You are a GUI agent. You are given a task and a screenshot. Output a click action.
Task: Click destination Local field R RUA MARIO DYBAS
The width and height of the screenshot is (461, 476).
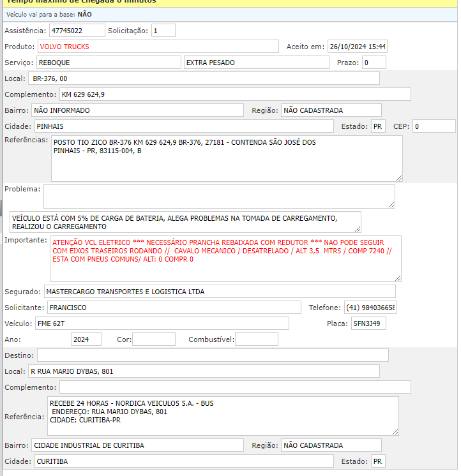point(204,371)
